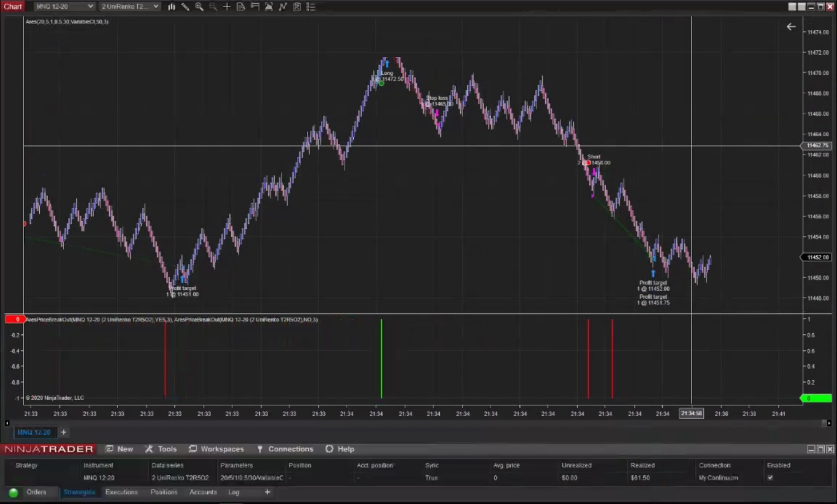Click the 2 UniRenko T2R5O2 data series cell
Screen dimensions: 837x504
point(180,478)
